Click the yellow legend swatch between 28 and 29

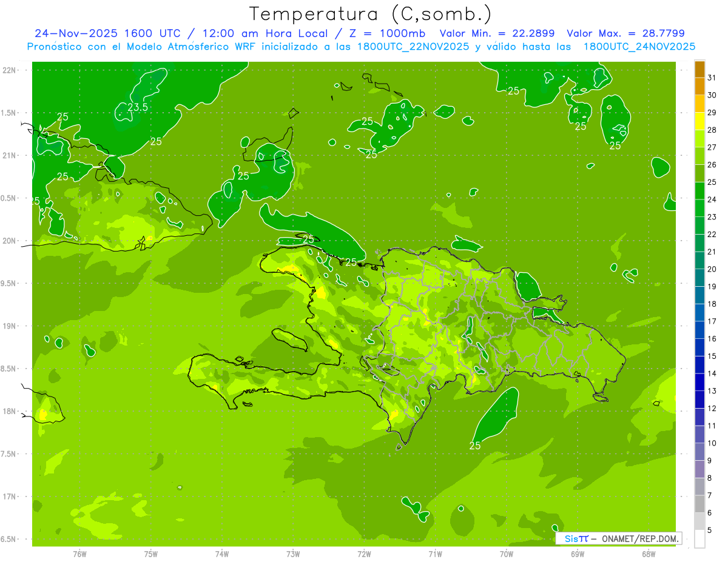pyautogui.click(x=699, y=121)
